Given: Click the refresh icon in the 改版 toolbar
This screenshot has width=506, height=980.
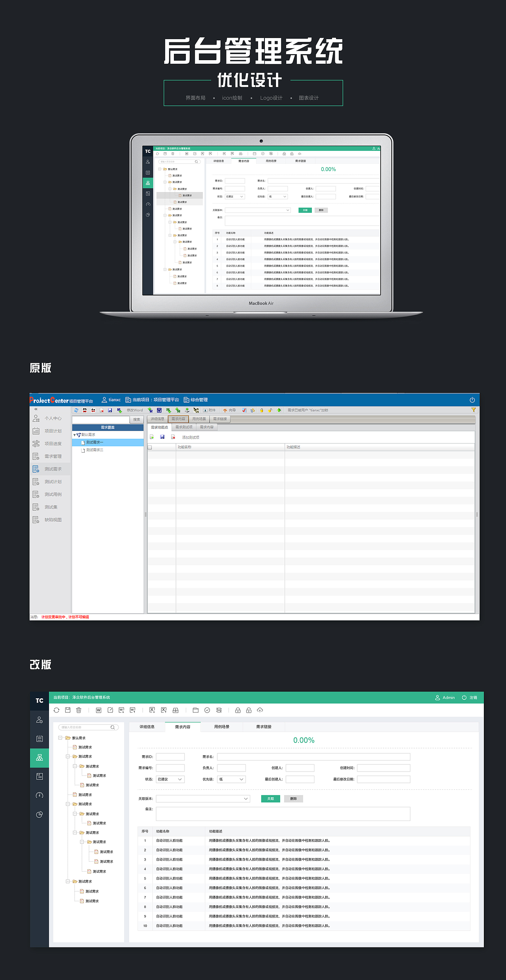Looking at the screenshot, I should tap(57, 710).
